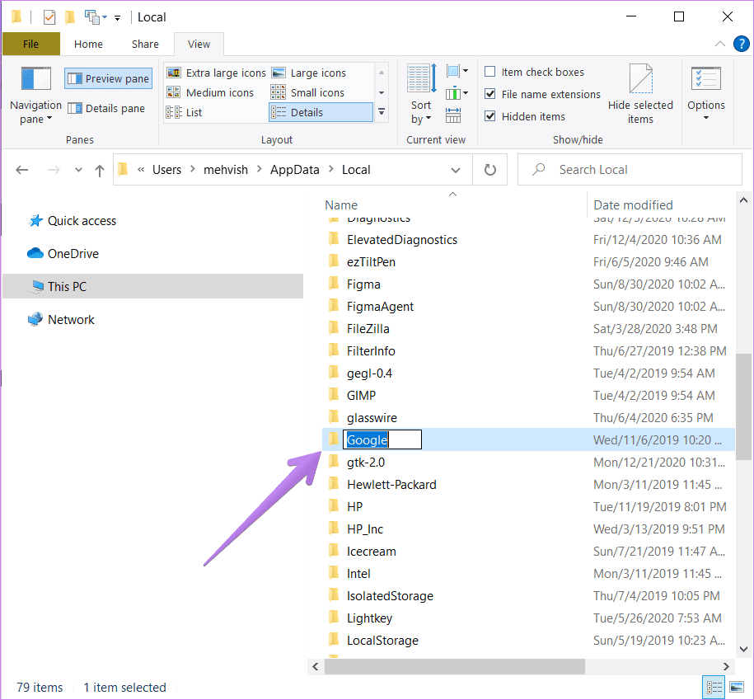754x700 pixels.
Task: Switch to Details view in status bar
Action: tap(714, 687)
